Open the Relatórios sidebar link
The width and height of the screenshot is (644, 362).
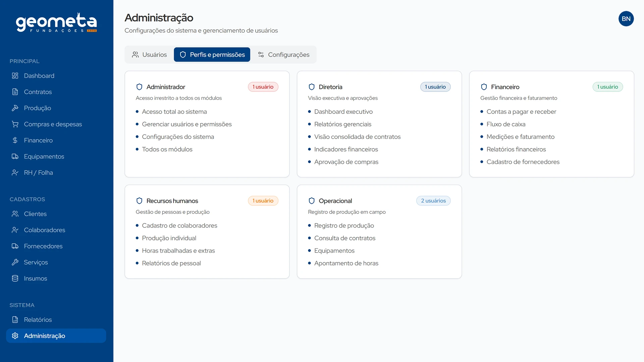click(x=38, y=320)
